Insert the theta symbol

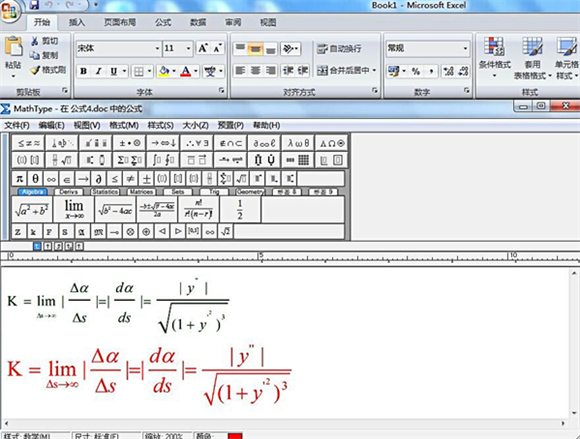[x=35, y=179]
